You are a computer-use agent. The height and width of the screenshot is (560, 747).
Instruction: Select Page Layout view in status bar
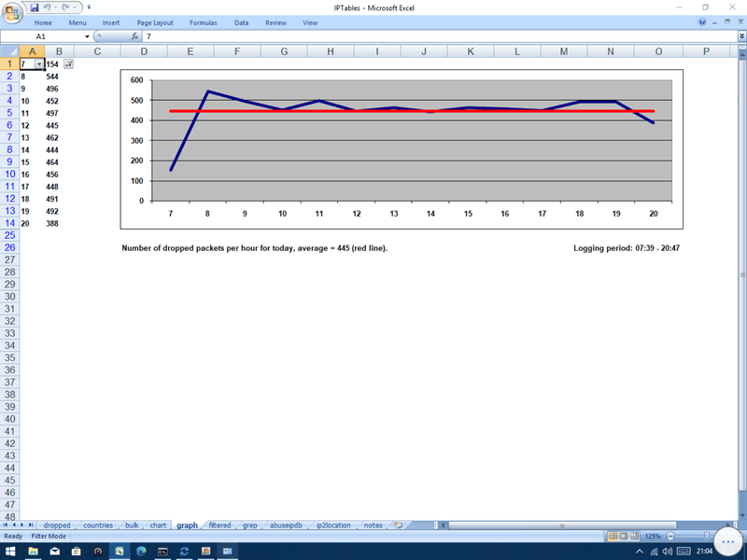pyautogui.click(x=624, y=536)
